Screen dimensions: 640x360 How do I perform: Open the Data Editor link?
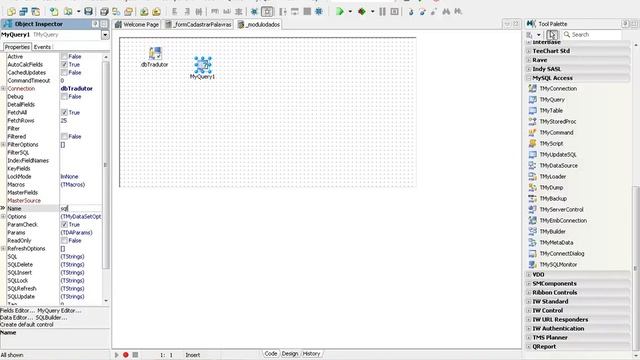point(16,318)
